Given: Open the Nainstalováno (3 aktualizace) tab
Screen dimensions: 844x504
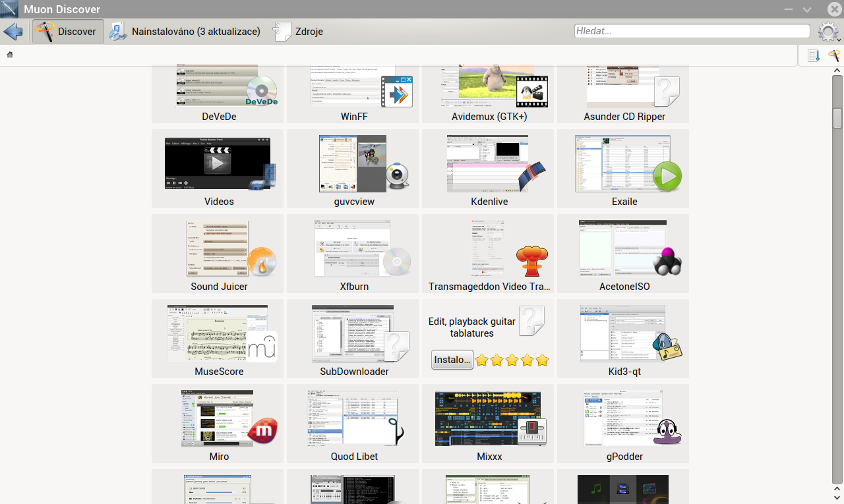Looking at the screenshot, I should click(186, 32).
